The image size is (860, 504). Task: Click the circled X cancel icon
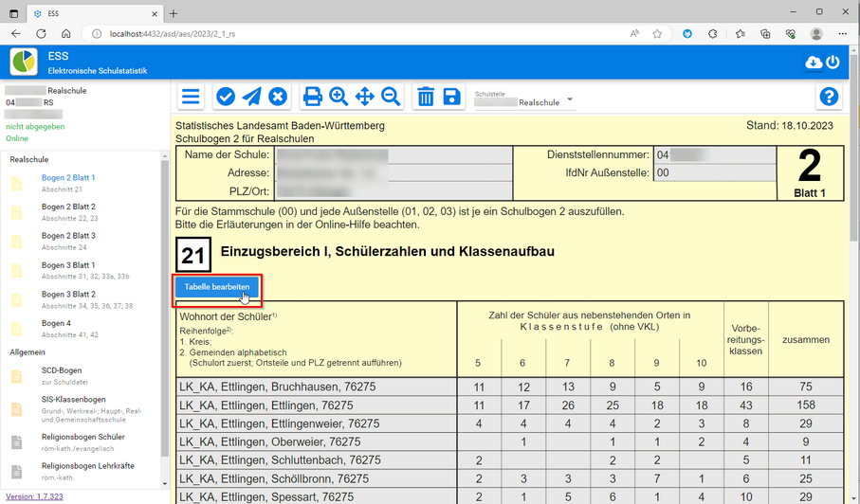click(x=278, y=97)
